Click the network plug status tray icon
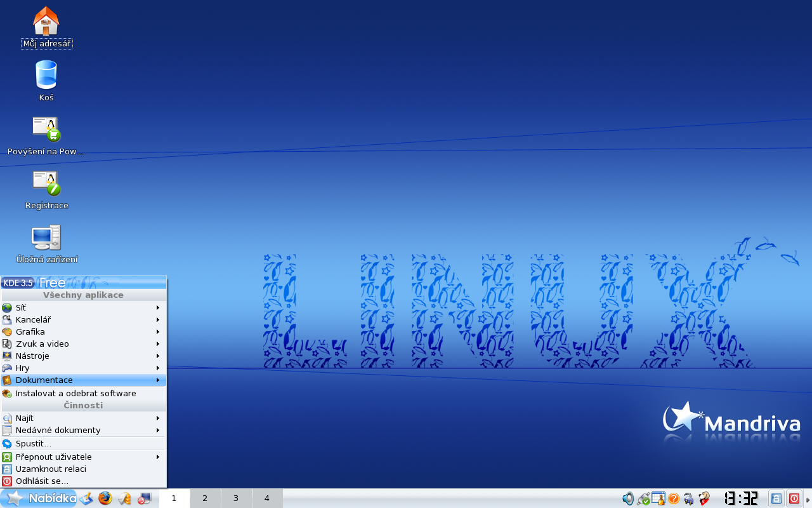The width and height of the screenshot is (812, 508). tap(643, 499)
